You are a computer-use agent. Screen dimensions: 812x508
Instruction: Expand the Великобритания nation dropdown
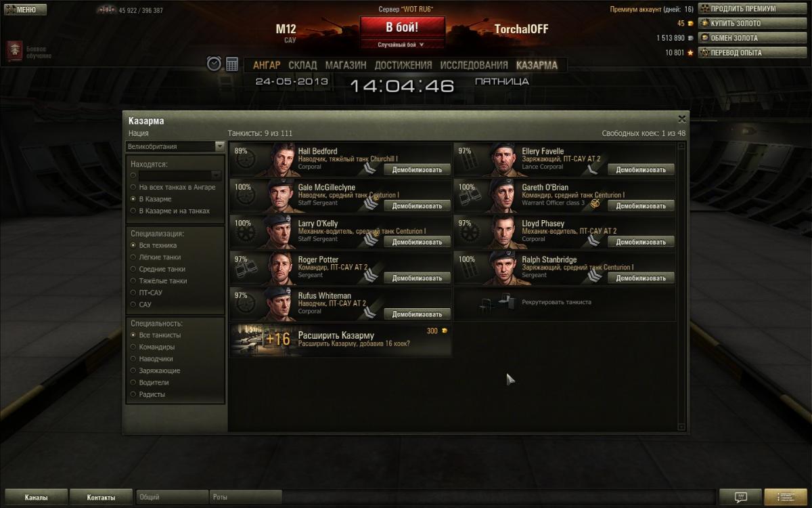[x=175, y=146]
